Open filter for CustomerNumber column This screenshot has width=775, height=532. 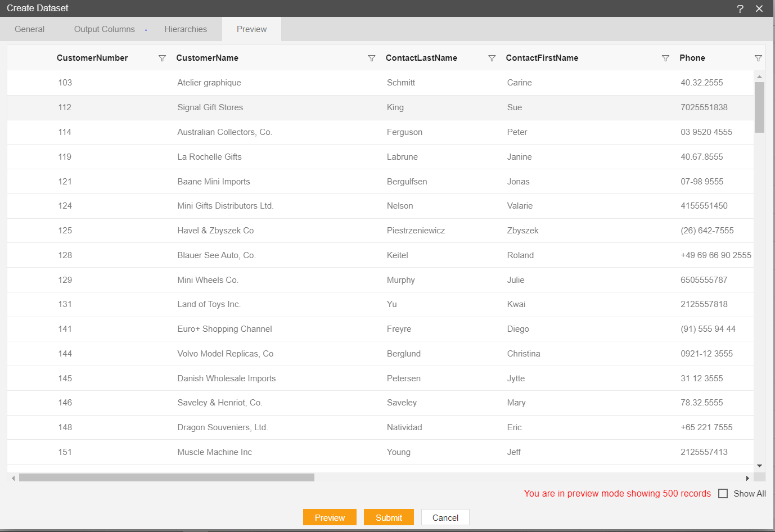162,58
